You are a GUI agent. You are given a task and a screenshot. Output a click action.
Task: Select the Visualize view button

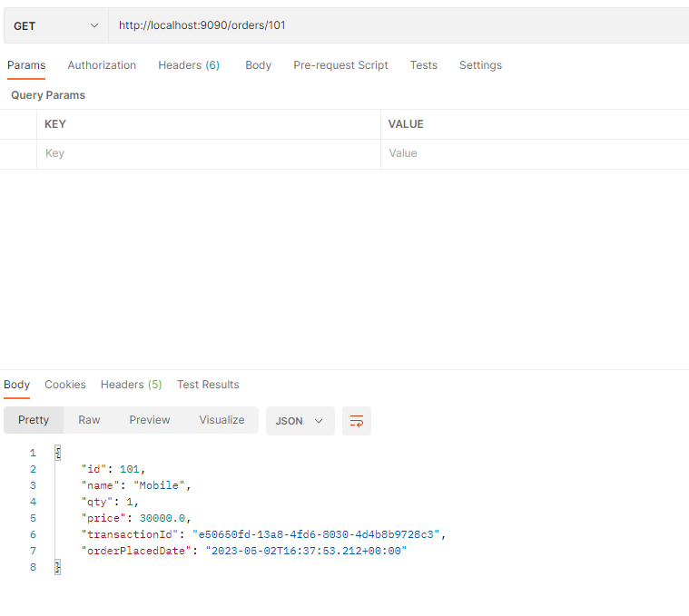pyautogui.click(x=221, y=420)
